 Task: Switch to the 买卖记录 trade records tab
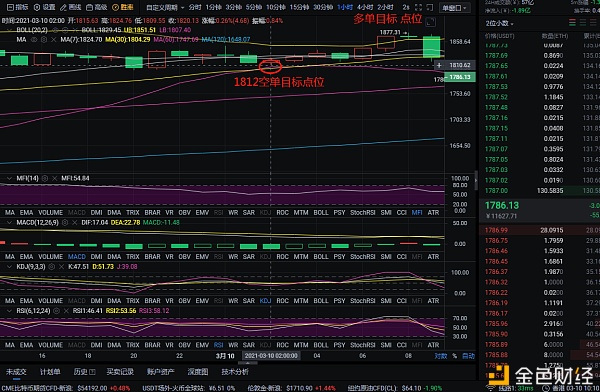click(120, 372)
